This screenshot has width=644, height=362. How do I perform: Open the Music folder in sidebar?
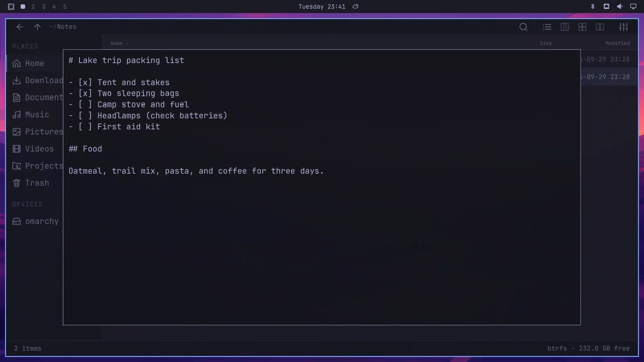click(35, 114)
